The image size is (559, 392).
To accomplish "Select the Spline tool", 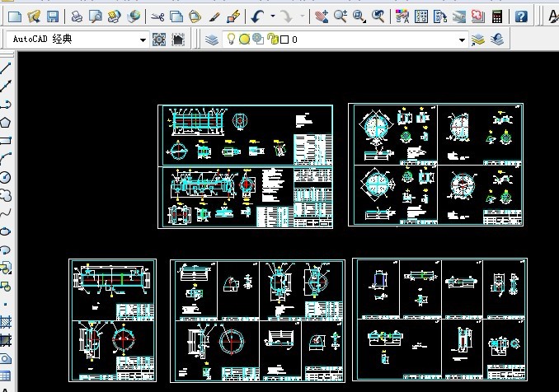I will click(x=5, y=213).
